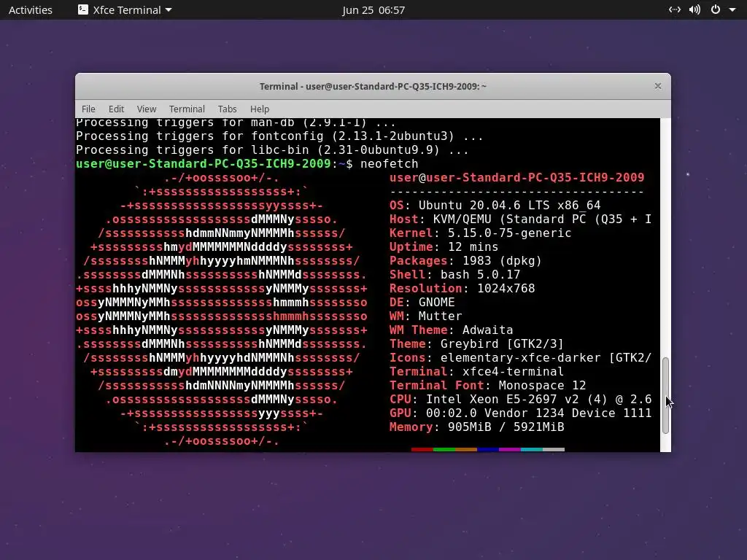Viewport: 747px width, 560px height.
Task: Click the Terminal window title bar text
Action: tap(373, 86)
